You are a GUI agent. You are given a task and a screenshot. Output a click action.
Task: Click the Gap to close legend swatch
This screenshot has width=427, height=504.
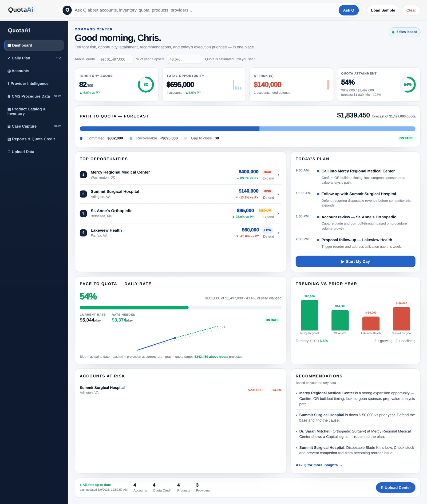click(185, 138)
